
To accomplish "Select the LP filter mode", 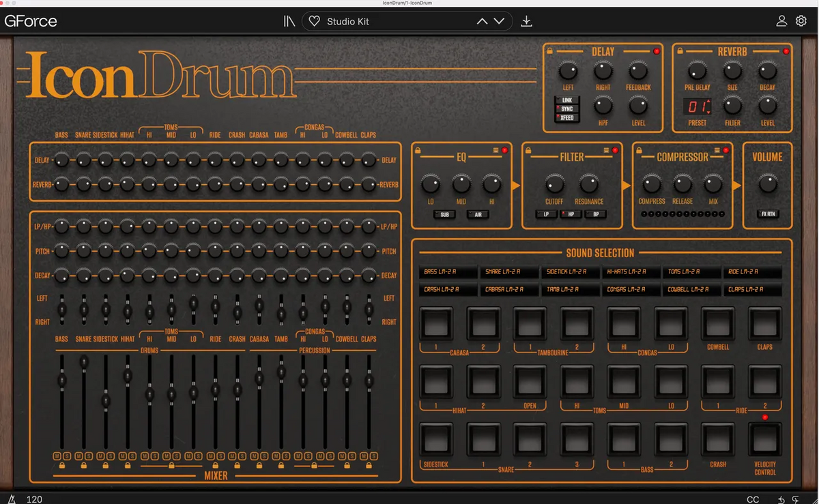I will pyautogui.click(x=546, y=214).
